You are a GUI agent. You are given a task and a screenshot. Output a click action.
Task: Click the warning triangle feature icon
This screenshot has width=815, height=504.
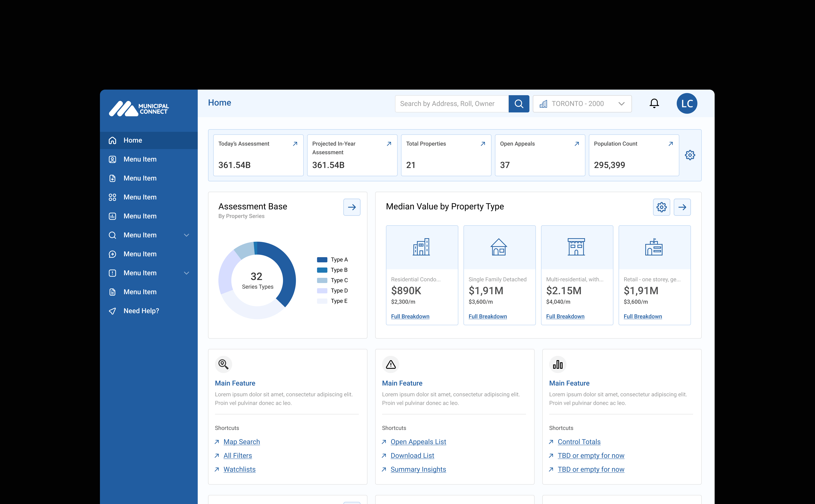coord(391,364)
